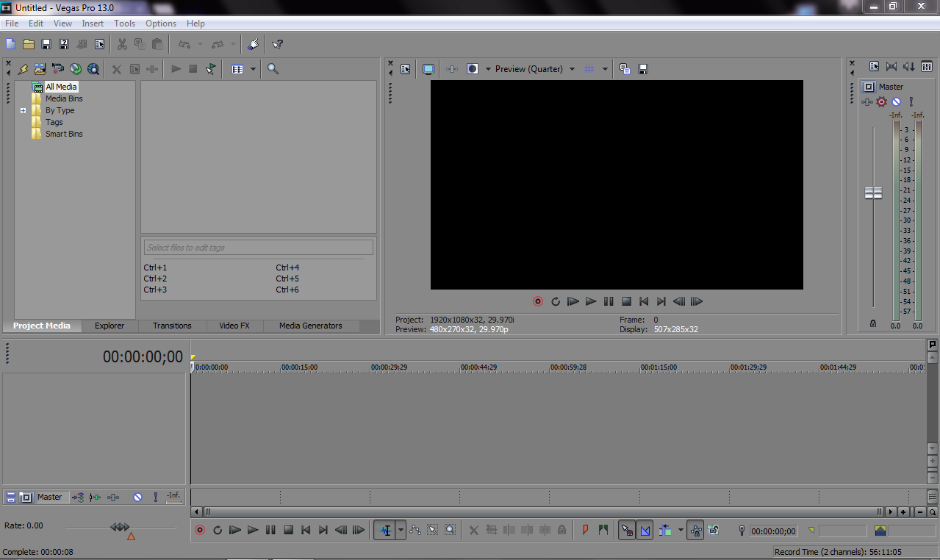Create a new project with the New icon
This screenshot has height=560, width=940.
(10, 44)
